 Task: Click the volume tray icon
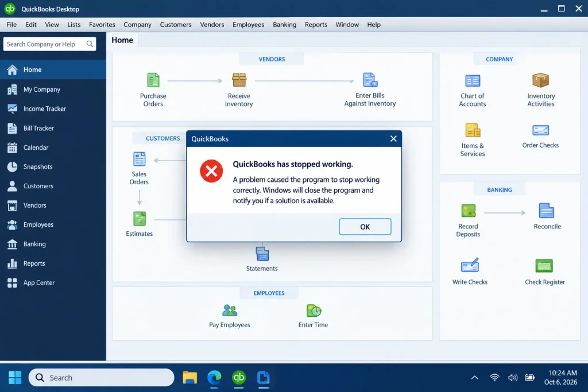click(513, 378)
